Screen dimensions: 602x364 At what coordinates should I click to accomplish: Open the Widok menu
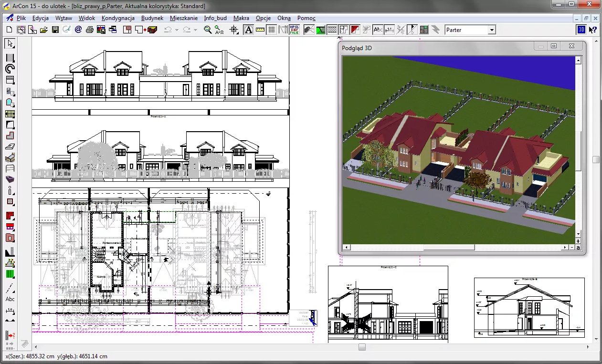[x=87, y=18]
